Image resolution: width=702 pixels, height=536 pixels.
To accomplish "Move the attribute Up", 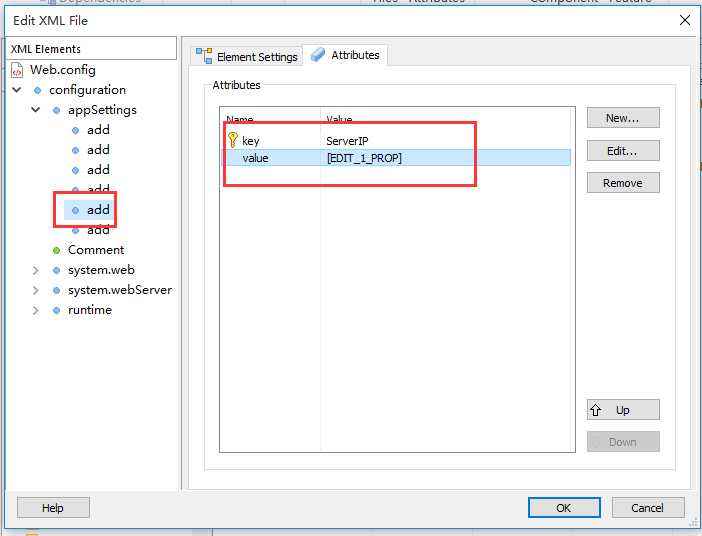I will click(x=623, y=410).
